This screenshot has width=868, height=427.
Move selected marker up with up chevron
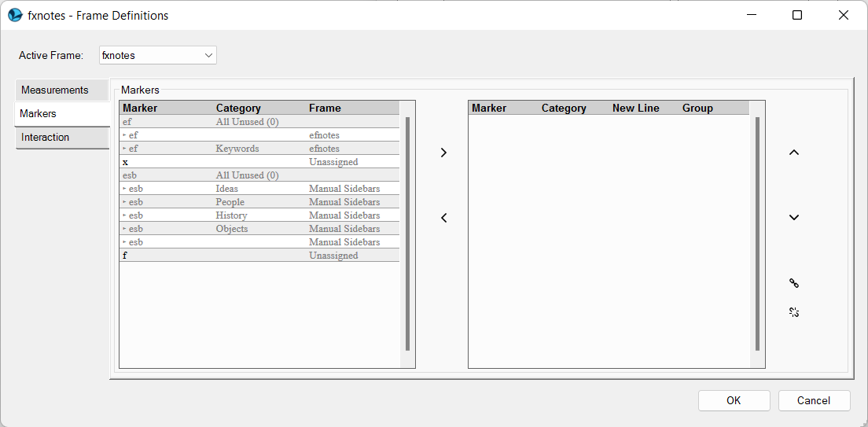click(x=793, y=153)
